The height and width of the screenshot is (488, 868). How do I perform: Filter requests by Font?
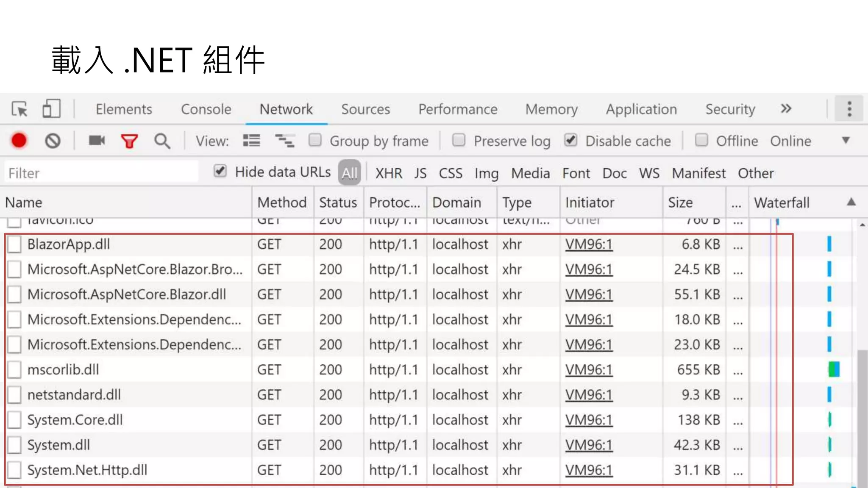[576, 173]
